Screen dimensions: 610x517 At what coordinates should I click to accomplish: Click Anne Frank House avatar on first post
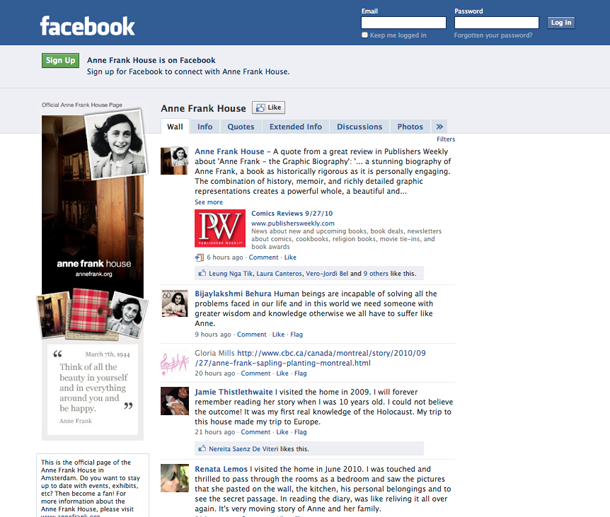click(176, 161)
